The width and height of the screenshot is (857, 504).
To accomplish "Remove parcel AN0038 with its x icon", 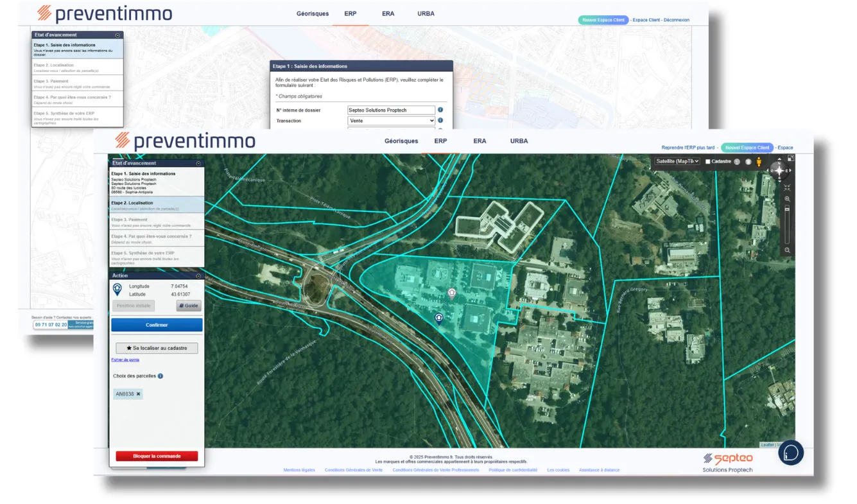I will [x=138, y=394].
